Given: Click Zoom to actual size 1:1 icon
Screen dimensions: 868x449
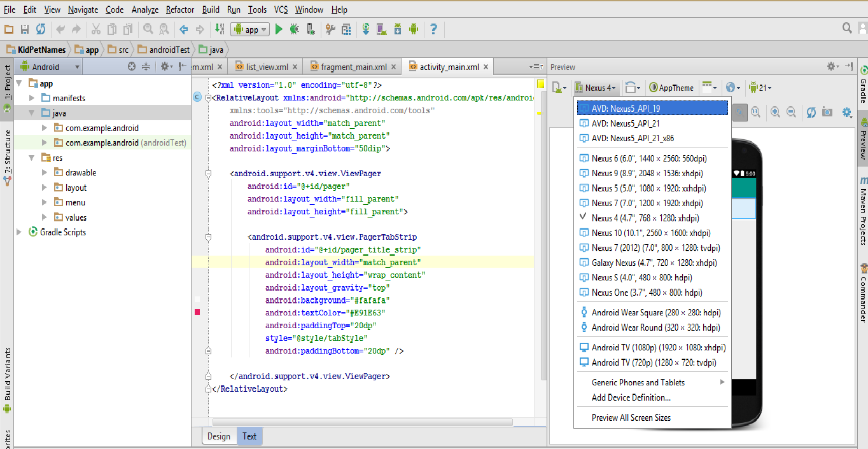Looking at the screenshot, I should tap(755, 112).
